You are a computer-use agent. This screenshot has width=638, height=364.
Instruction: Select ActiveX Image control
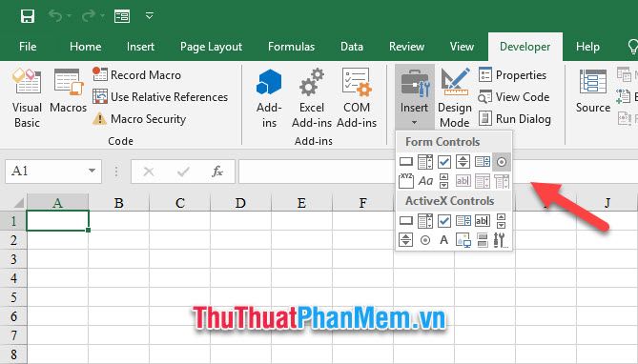463,240
